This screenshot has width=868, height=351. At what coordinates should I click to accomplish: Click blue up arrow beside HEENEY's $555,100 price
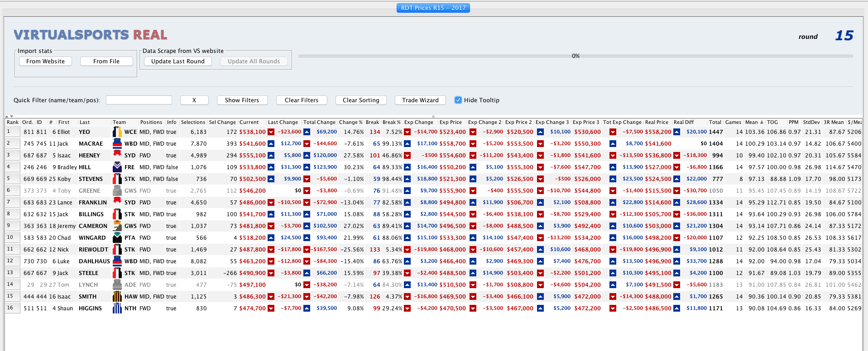click(271, 156)
